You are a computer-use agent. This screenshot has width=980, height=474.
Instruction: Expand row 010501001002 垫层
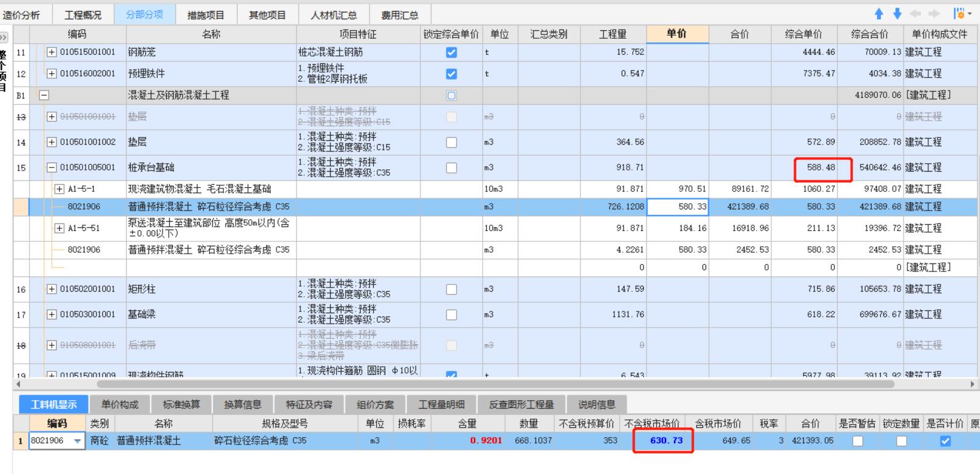pyautogui.click(x=52, y=142)
